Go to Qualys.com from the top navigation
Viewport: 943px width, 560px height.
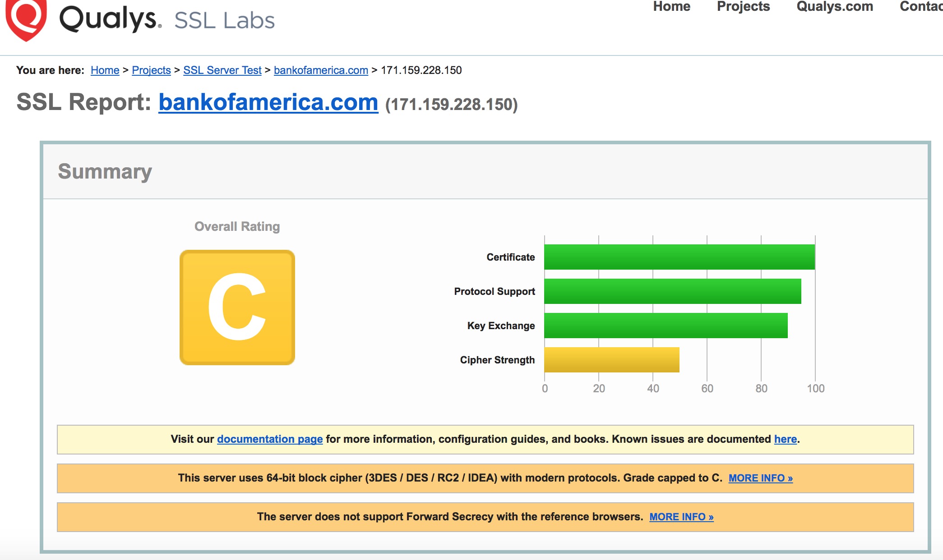(x=835, y=6)
